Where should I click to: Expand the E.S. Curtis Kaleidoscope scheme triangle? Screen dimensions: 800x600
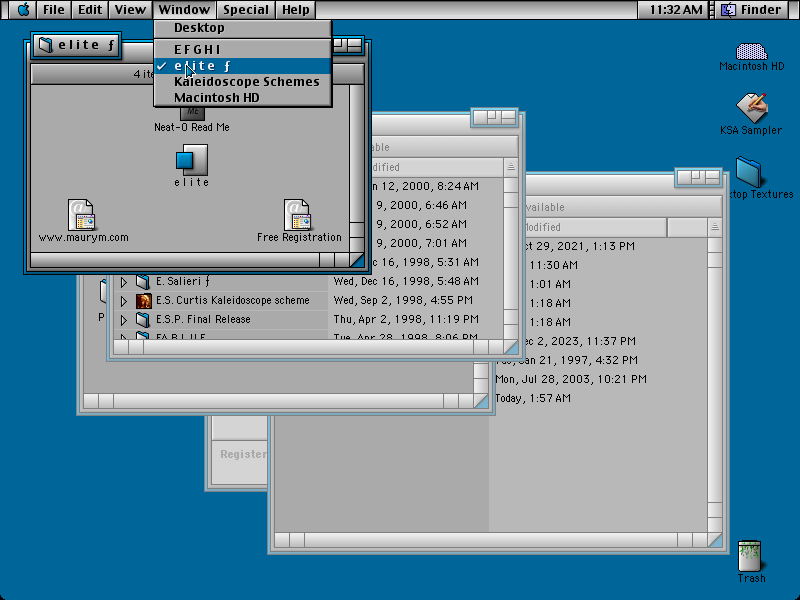(123, 301)
